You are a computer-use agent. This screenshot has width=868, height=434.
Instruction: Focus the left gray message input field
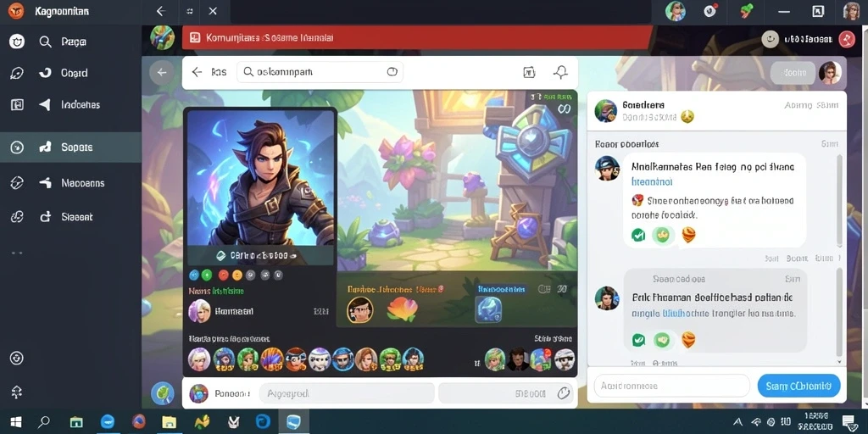pyautogui.click(x=347, y=393)
